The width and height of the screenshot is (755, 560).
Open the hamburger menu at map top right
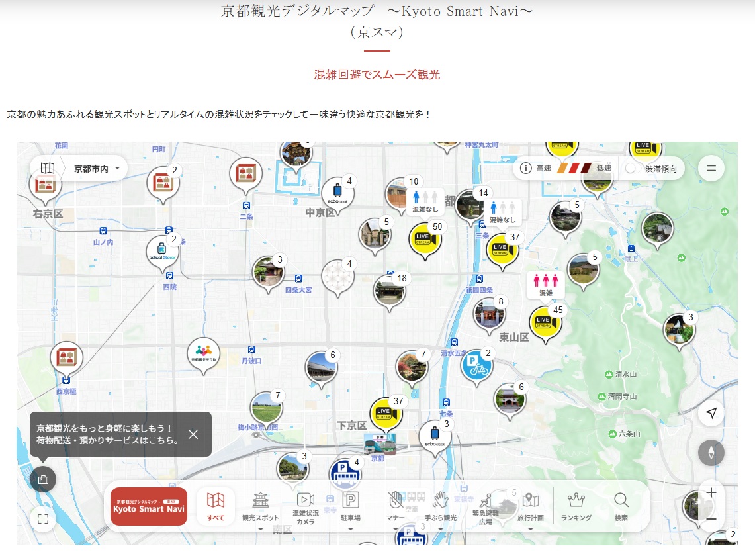711,168
